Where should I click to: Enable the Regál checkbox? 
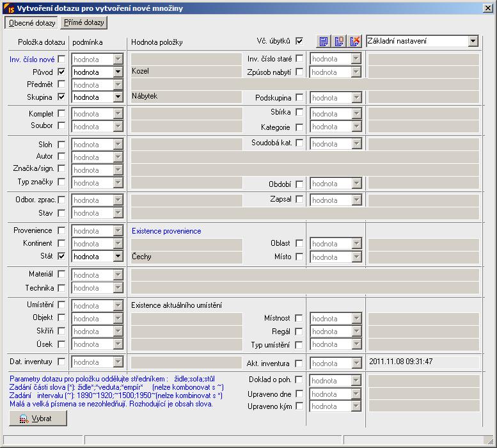299,332
